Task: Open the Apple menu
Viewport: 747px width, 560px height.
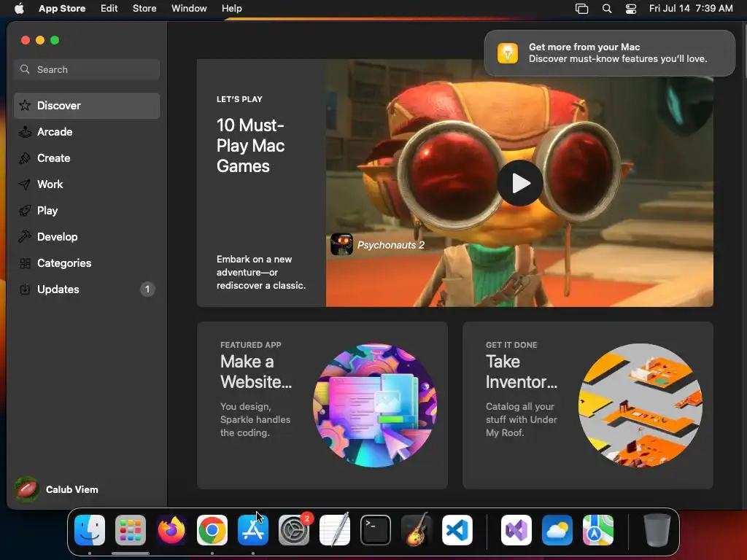Action: 19,8
